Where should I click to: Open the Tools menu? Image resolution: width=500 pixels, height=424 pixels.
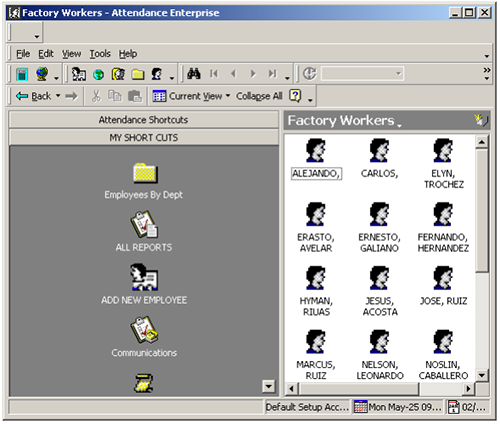click(100, 54)
